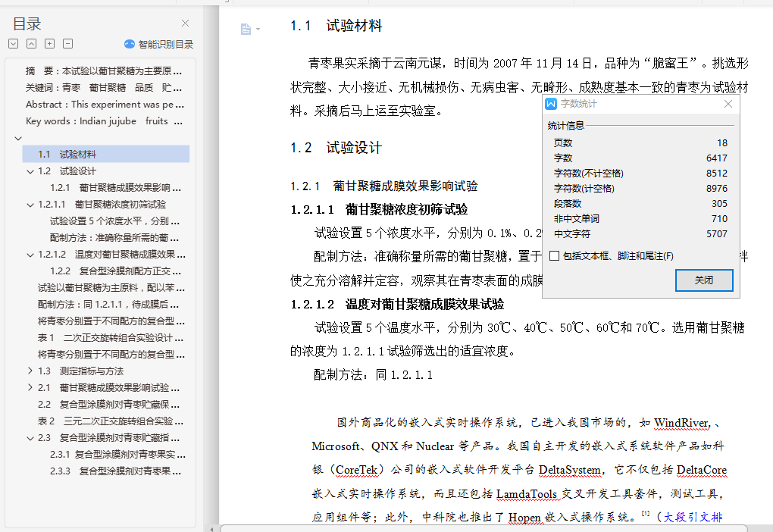The height and width of the screenshot is (532, 773).
Task: Go to outline entry 2.3.3 复合型涂膜剂对青枣果
Action: 115,471
